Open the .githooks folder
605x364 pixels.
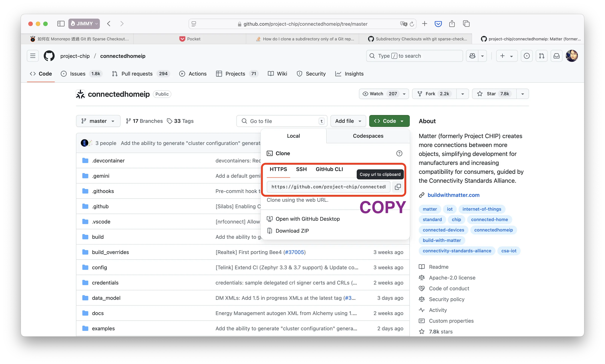[103, 191]
